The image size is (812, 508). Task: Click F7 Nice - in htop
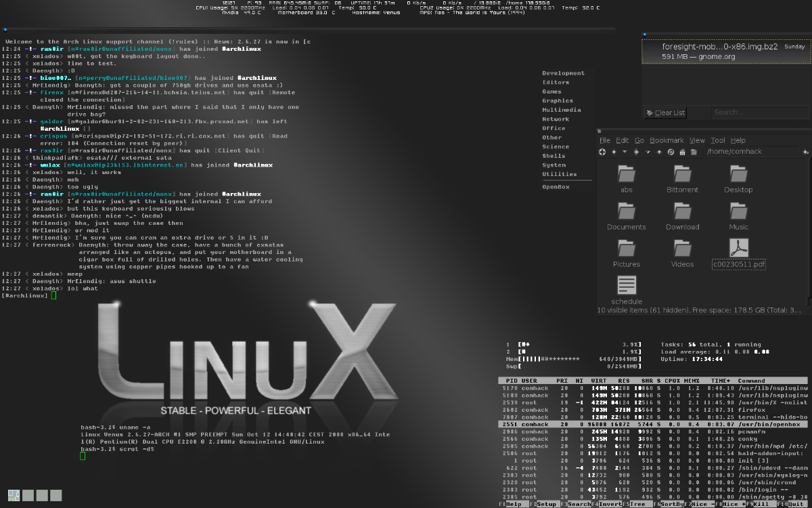pyautogui.click(x=700, y=504)
